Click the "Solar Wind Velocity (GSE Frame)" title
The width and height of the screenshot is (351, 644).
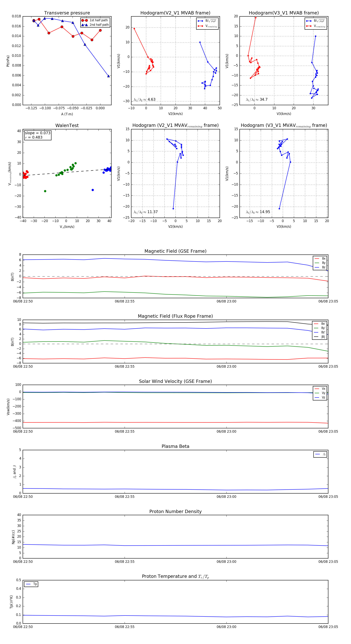[x=175, y=381]
